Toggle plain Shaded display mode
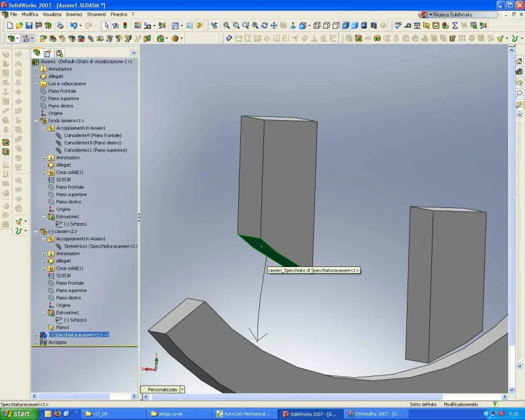 [x=354, y=26]
